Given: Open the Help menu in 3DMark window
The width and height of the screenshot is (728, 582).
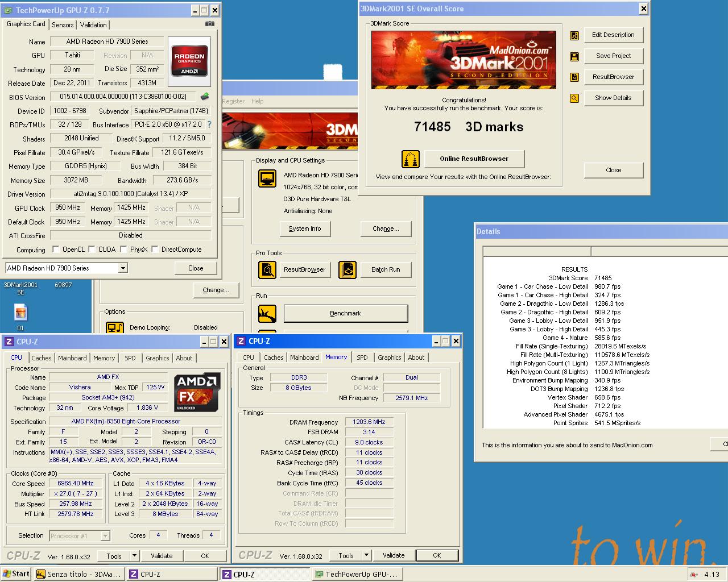Looking at the screenshot, I should [258, 101].
